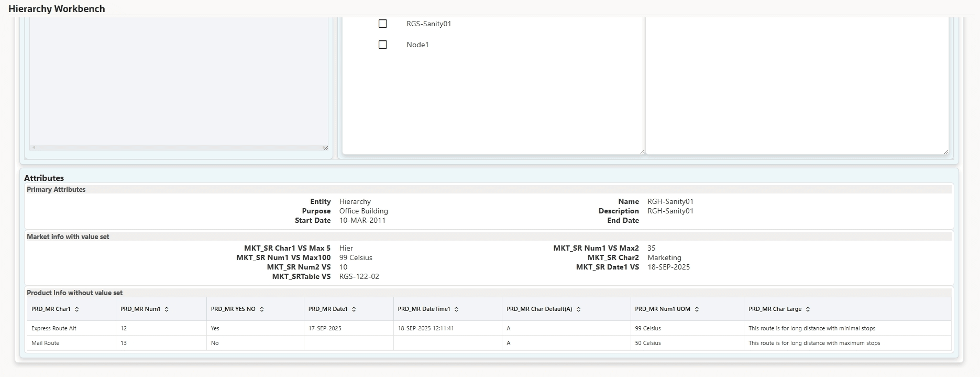Click the Description value RGH-Sanity01
The height and width of the screenshot is (377, 980).
tap(670, 211)
